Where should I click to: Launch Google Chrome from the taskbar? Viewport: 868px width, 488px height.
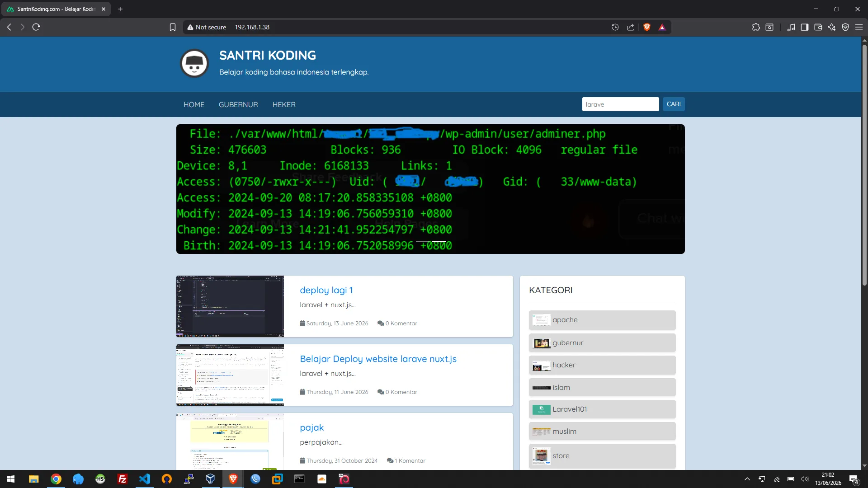click(x=56, y=479)
